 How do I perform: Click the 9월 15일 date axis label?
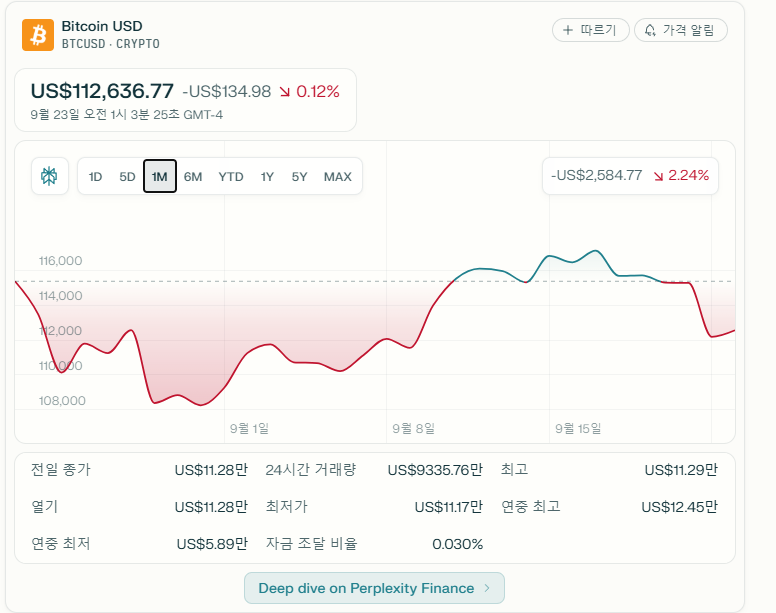[578, 428]
